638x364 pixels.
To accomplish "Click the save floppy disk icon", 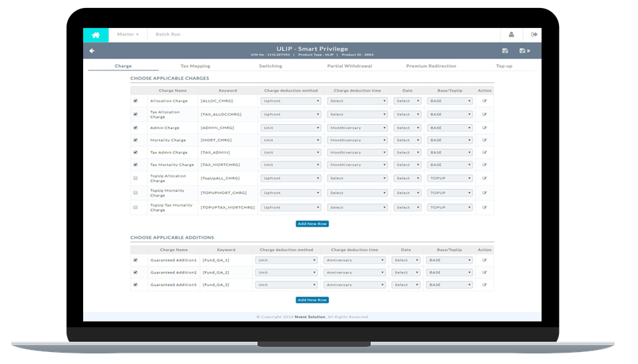I will pyautogui.click(x=505, y=50).
